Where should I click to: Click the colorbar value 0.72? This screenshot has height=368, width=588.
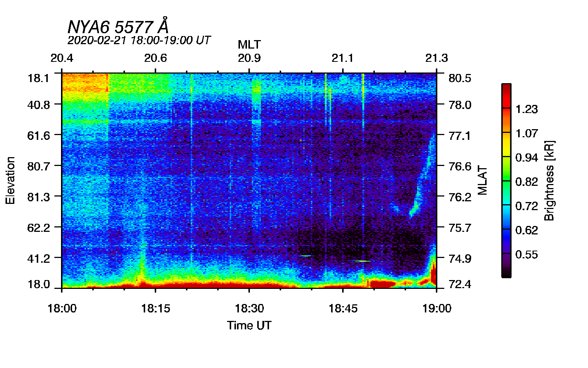click(x=526, y=206)
